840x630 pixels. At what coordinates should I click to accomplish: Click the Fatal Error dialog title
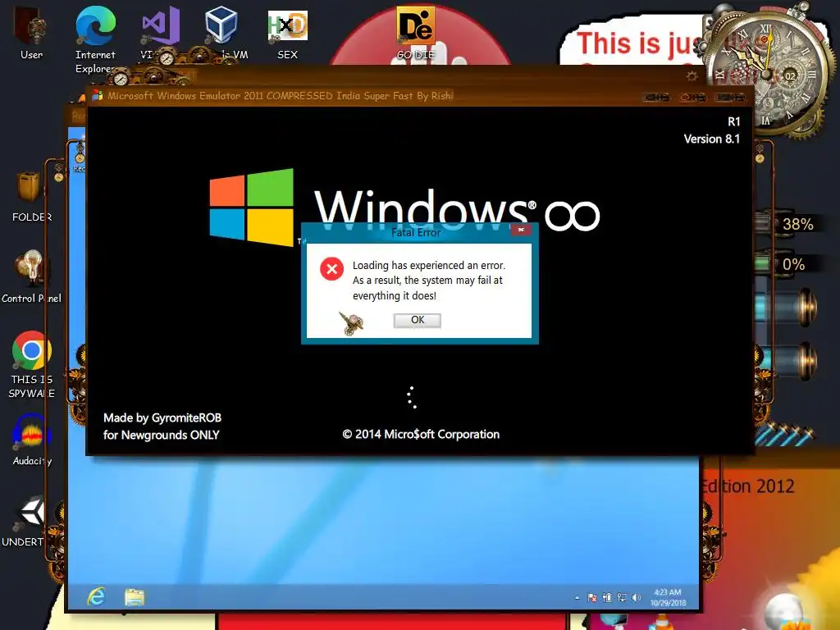[416, 232]
